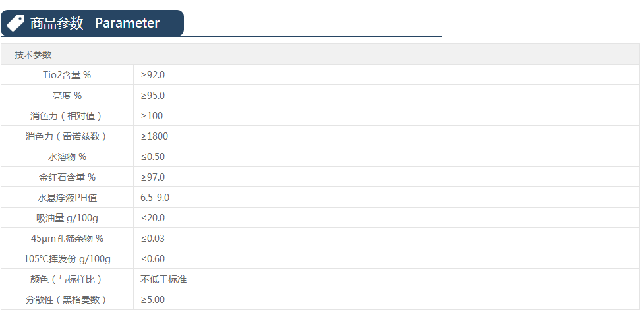Select the ≤0.03 value cell
This screenshot has width=644, height=311.
click(x=153, y=239)
